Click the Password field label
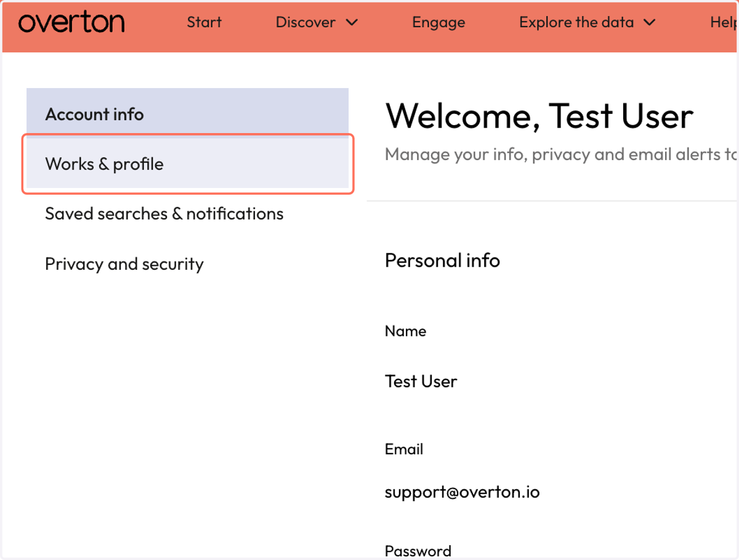Image resolution: width=739 pixels, height=560 pixels. [418, 551]
